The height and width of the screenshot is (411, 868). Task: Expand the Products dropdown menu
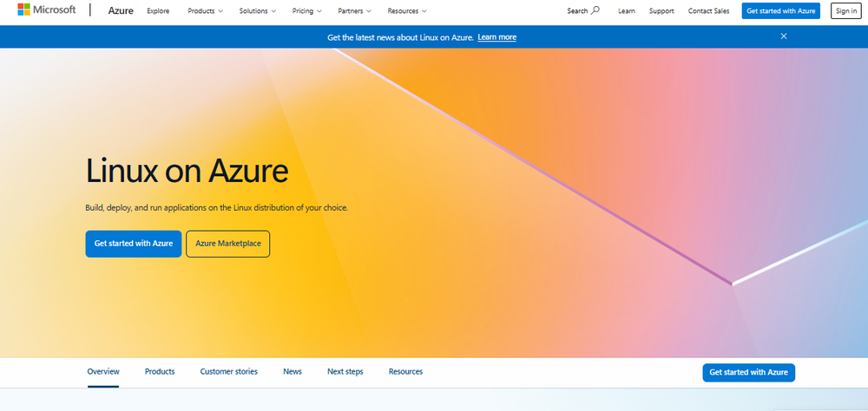click(x=206, y=11)
